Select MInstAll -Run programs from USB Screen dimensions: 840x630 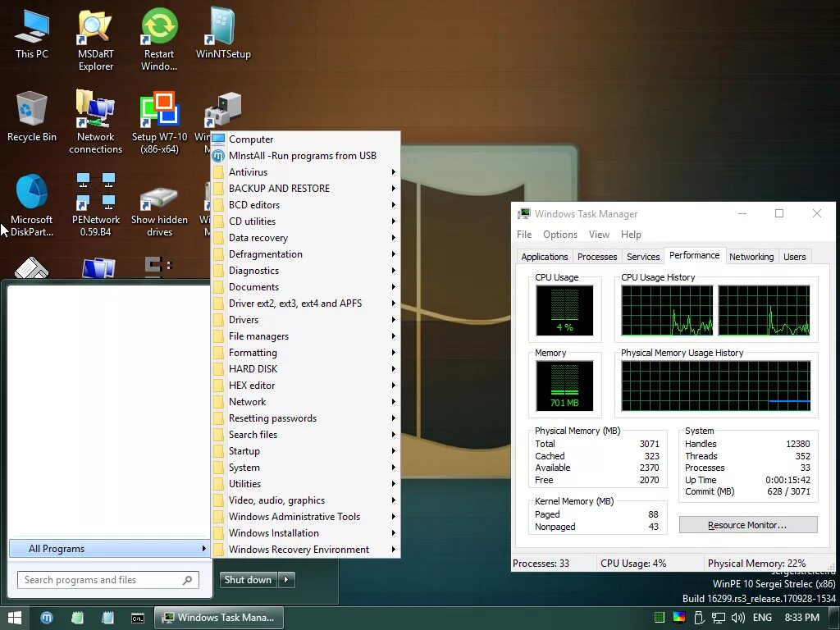pyautogui.click(x=305, y=156)
